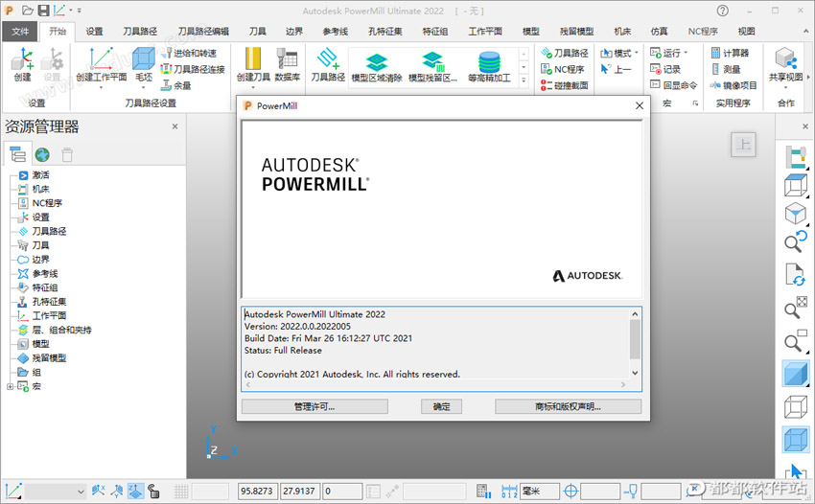Screen dimensions: 815x504
Task: Expand the 宏 tree node
Action: coord(10,386)
